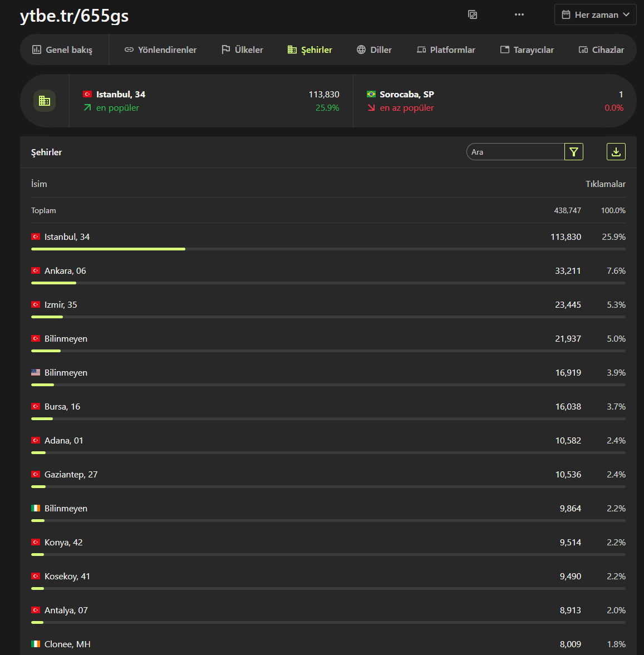The height and width of the screenshot is (655, 644).
Task: Click the Izmir, 35 progress bar
Action: (328, 317)
